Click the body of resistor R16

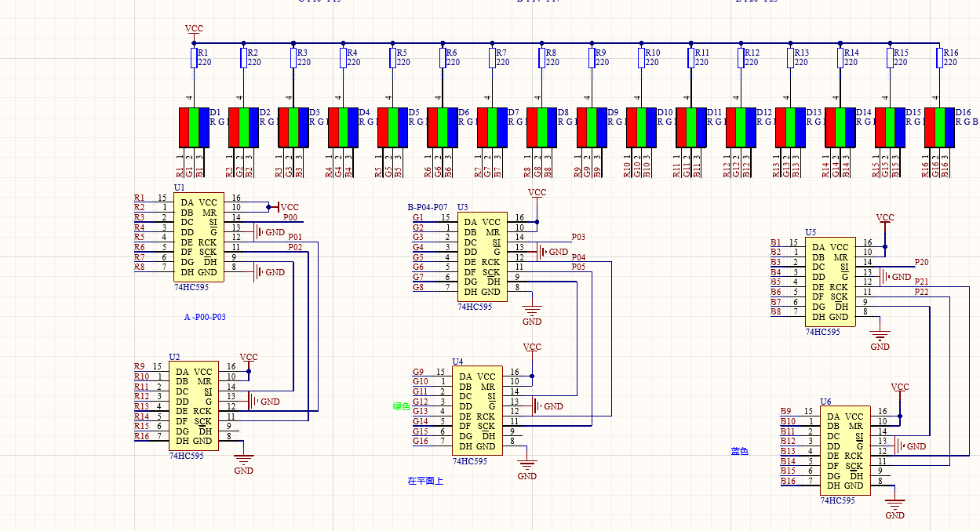939,58
